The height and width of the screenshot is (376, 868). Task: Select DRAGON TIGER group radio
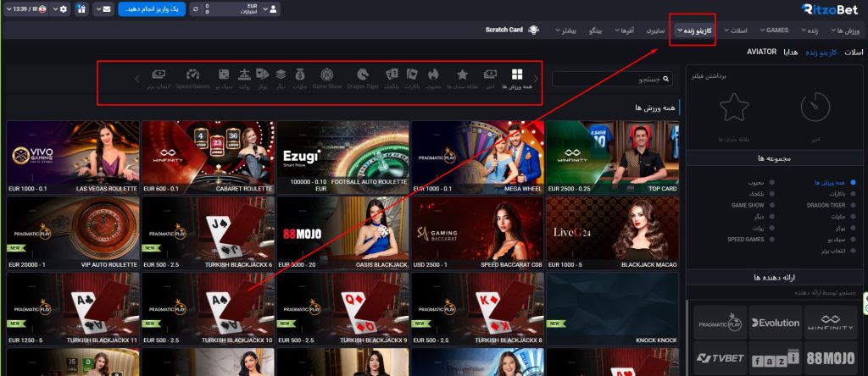point(853,205)
